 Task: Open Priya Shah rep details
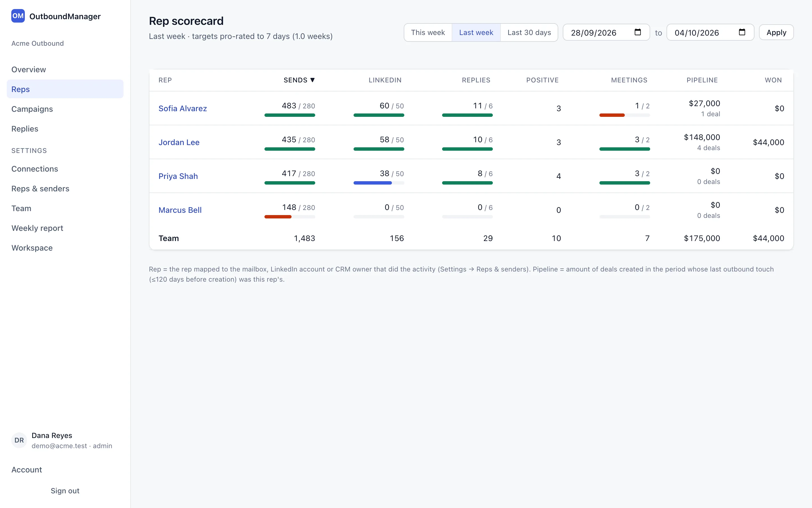click(178, 176)
